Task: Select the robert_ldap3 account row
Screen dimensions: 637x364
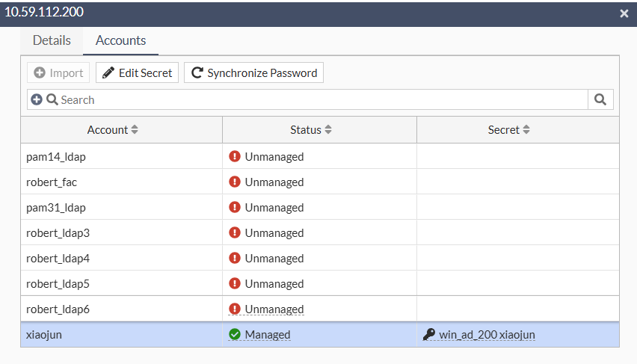Action: (x=320, y=232)
